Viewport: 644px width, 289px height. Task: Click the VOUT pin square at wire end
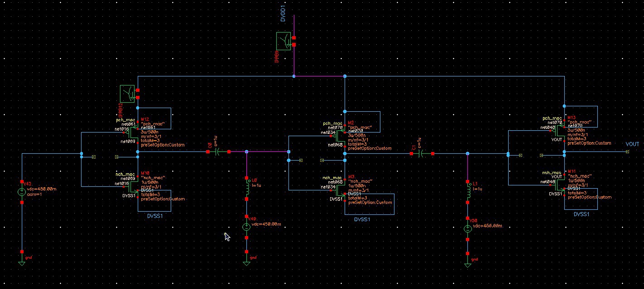pyautogui.click(x=627, y=152)
